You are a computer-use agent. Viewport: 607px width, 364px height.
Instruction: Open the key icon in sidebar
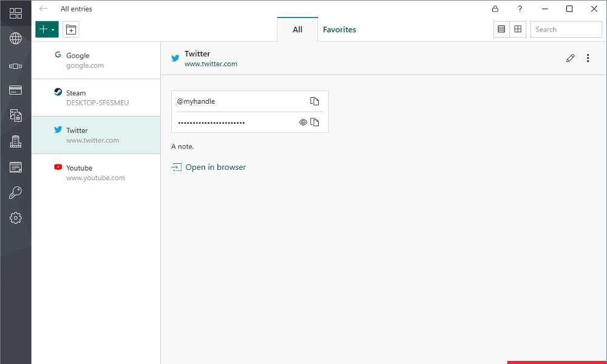coord(16,193)
